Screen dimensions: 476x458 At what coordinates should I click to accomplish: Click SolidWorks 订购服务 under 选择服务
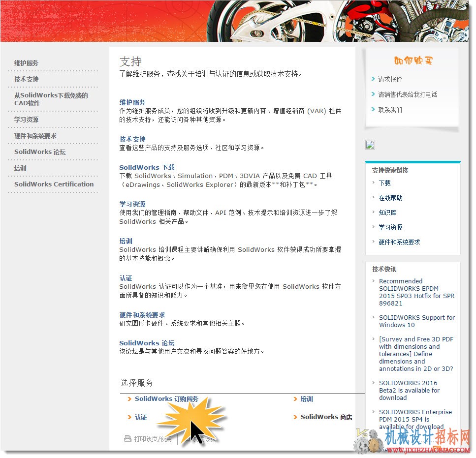pos(166,399)
